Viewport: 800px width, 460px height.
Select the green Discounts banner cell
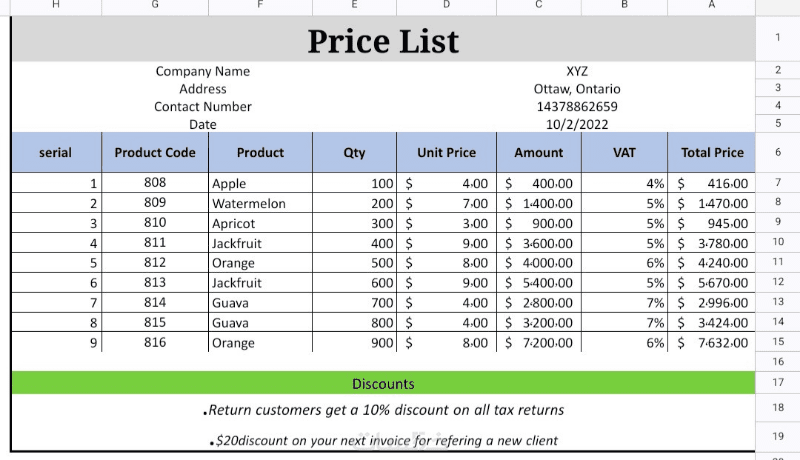[383, 384]
